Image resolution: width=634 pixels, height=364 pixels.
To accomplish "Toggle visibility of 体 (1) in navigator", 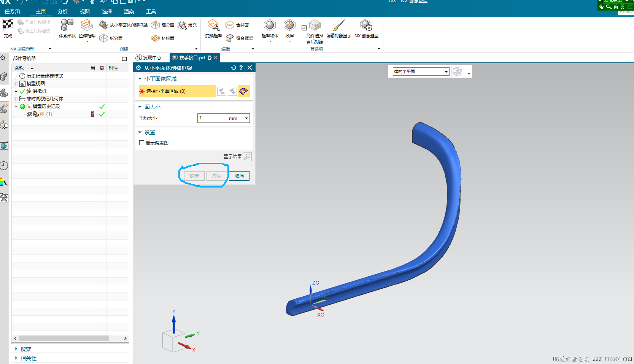I will (x=29, y=114).
